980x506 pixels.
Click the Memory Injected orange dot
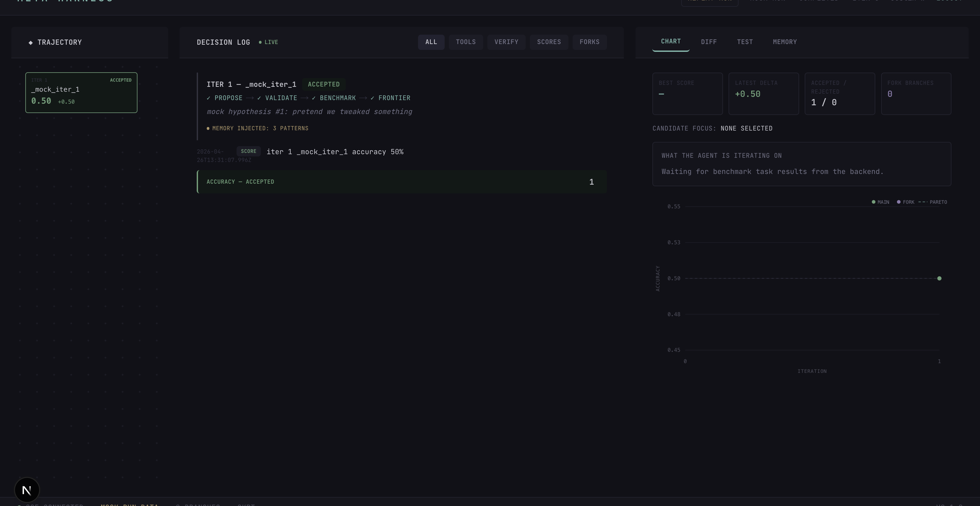click(208, 129)
